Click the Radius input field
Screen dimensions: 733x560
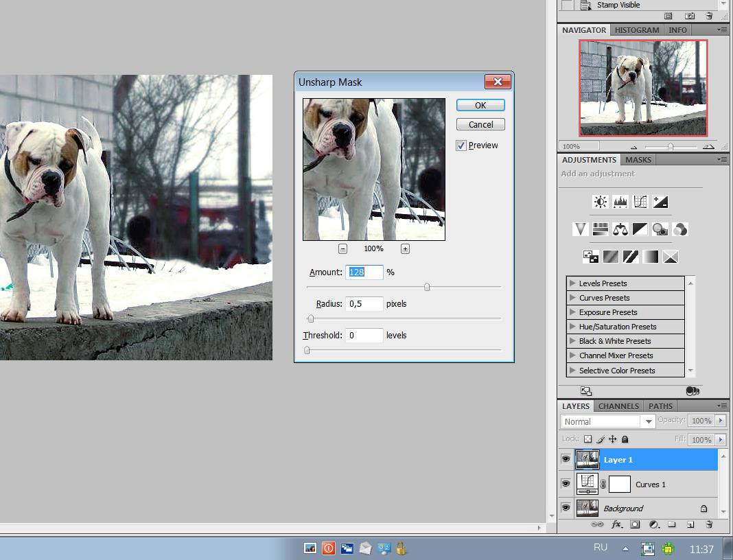point(364,303)
